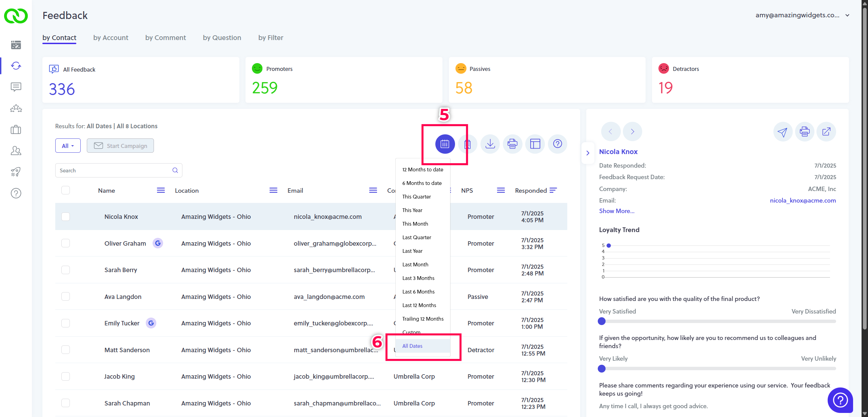
Task: Click the send paper plane icon
Action: coord(783,132)
